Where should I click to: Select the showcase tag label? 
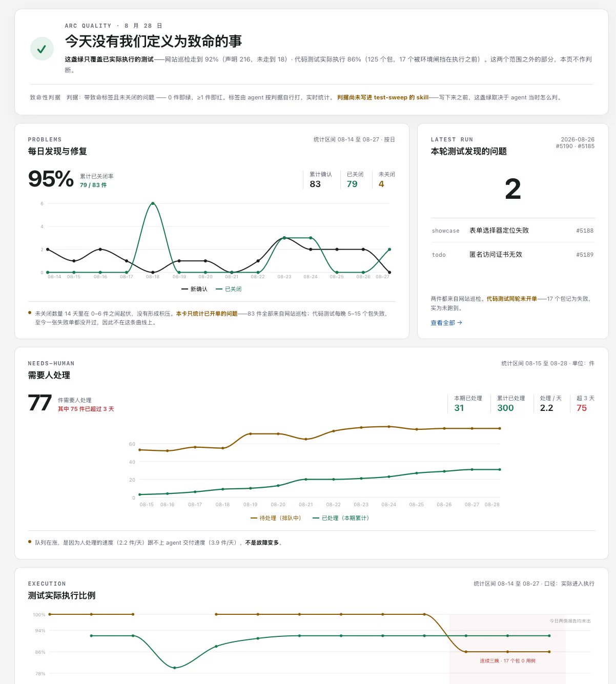446,231
